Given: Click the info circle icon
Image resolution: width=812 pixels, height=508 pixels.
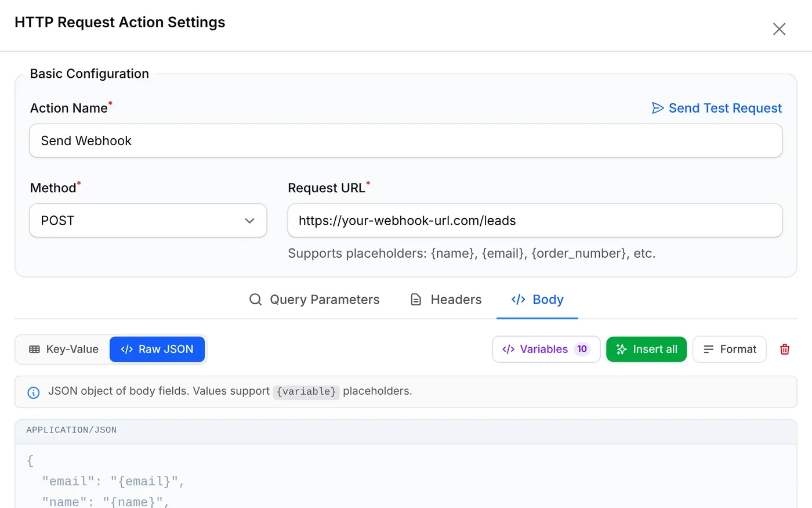Looking at the screenshot, I should click(34, 392).
